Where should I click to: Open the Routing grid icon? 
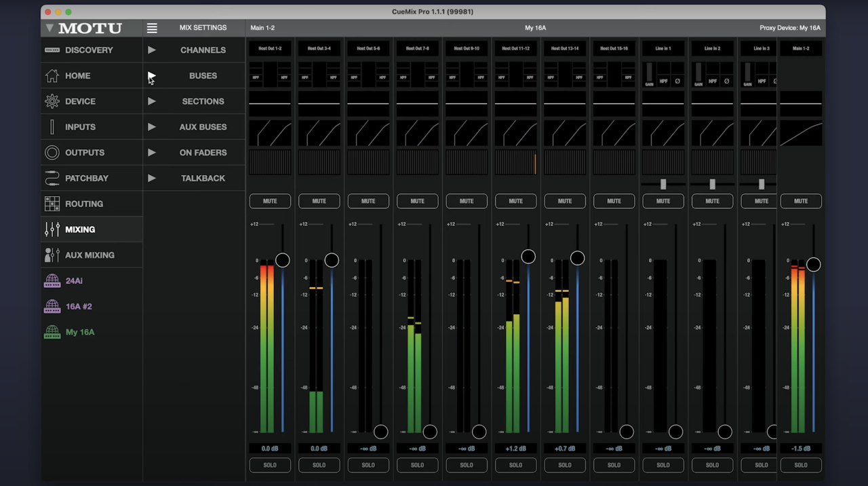pos(52,204)
